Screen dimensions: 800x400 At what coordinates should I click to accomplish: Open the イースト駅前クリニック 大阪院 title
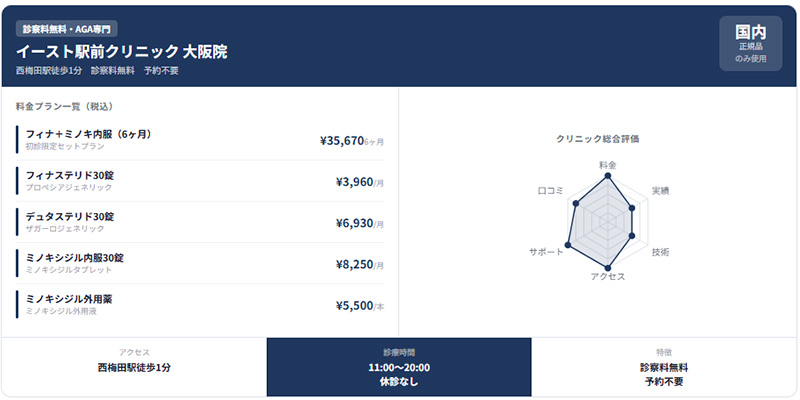(121, 51)
